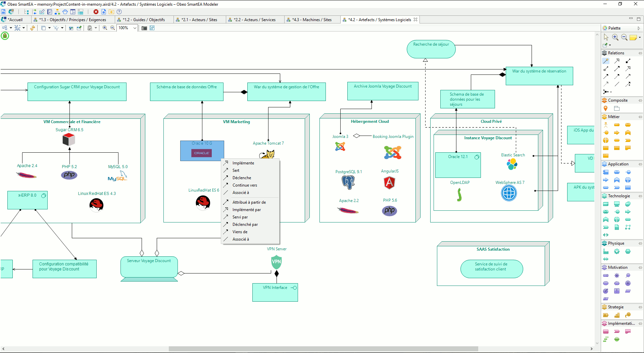Click the vertical scrollbar down arrow
644x353 pixels.
(597, 343)
